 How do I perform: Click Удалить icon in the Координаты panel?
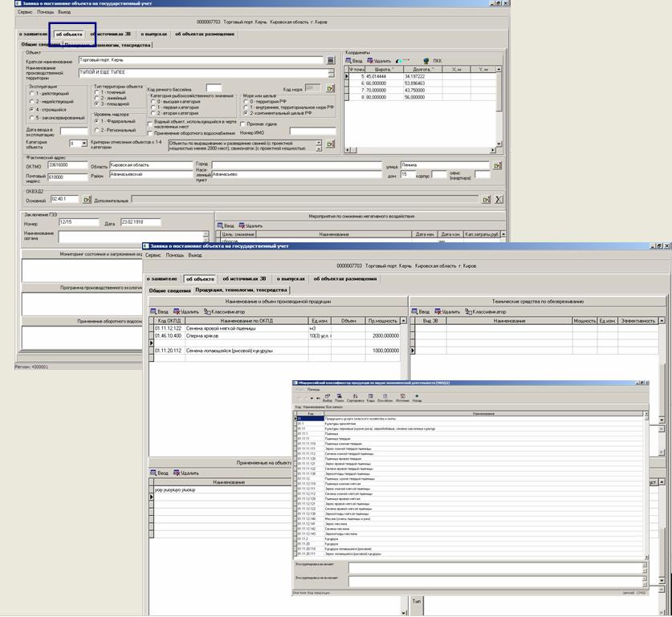pyautogui.click(x=377, y=60)
